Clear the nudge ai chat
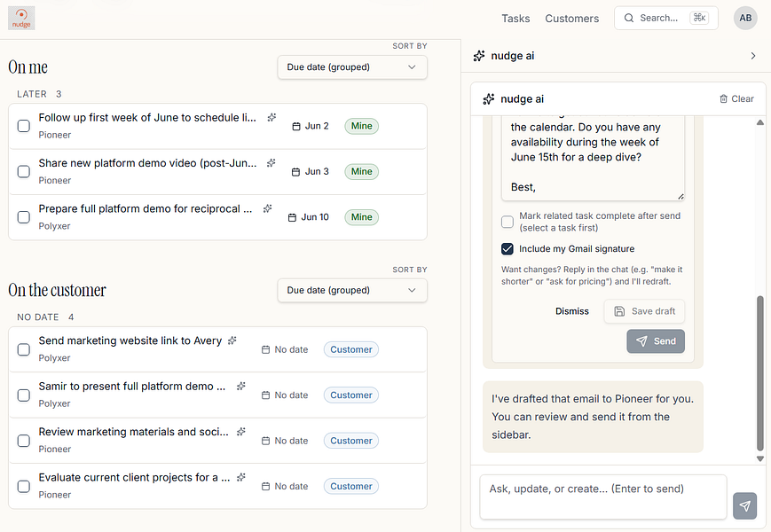 click(x=736, y=98)
